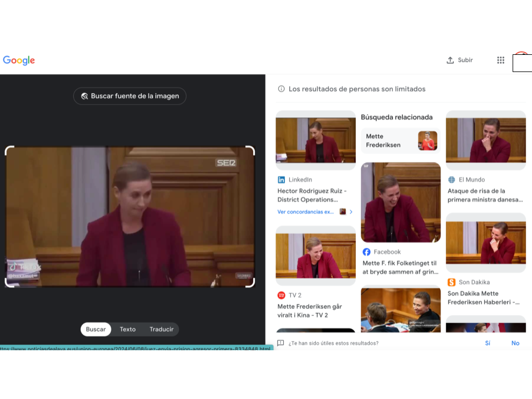The image size is (532, 399).
Task: Select the Buscar tab
Action: click(96, 329)
